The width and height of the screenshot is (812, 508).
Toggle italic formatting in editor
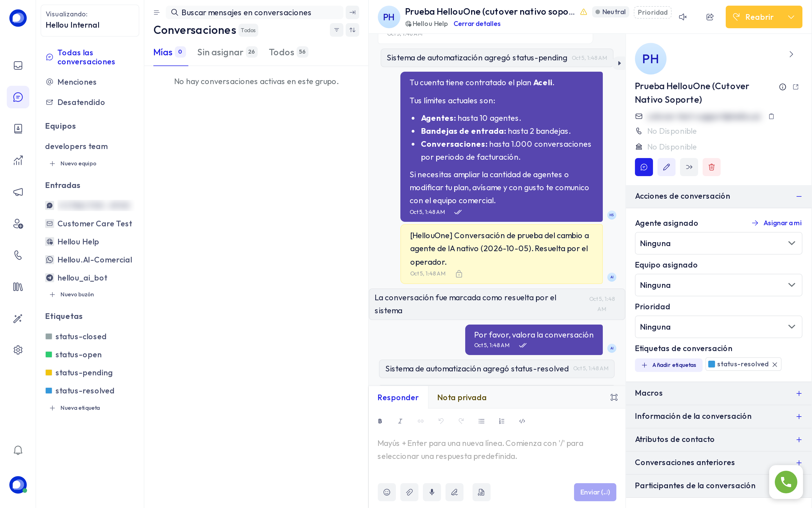(400, 421)
